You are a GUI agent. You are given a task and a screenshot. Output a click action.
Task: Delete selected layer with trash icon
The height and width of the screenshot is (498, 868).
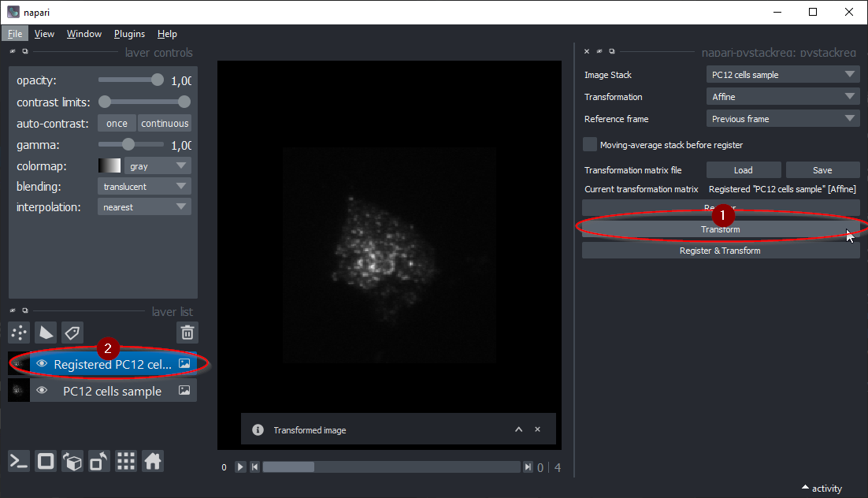187,333
